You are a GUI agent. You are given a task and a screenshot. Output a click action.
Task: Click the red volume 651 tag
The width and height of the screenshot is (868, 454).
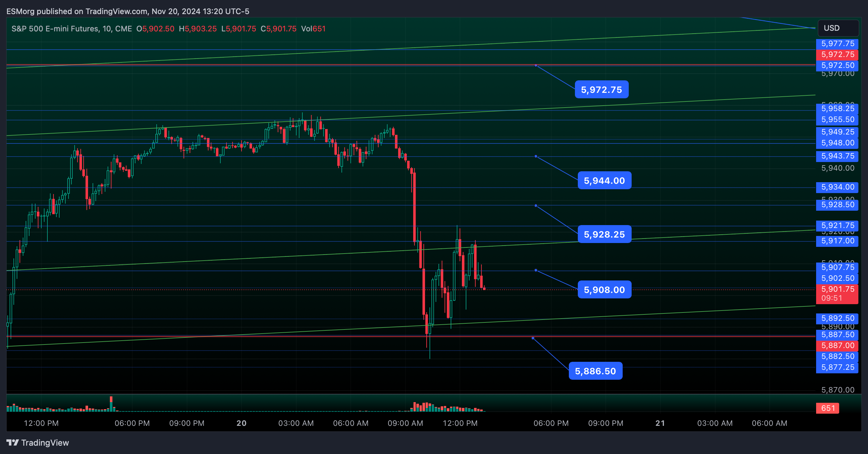(828, 408)
